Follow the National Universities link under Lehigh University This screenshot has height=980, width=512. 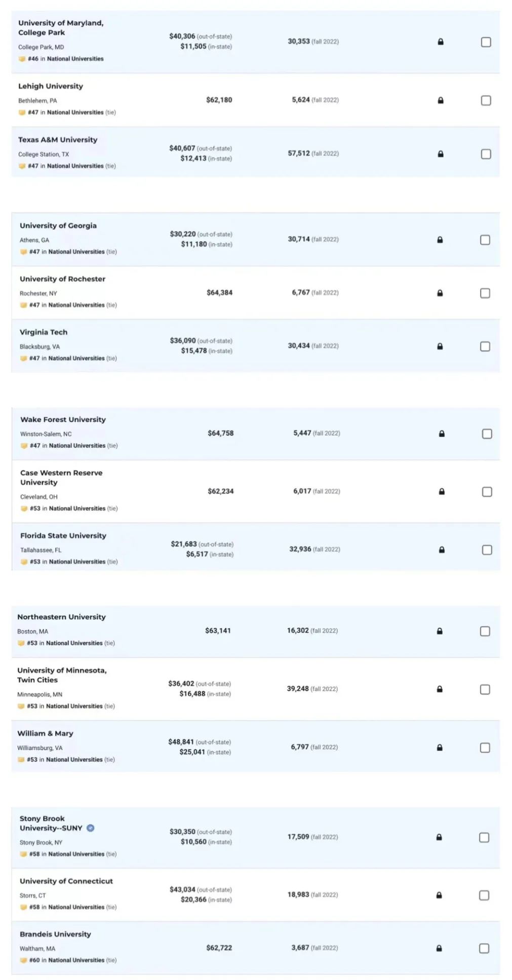[75, 112]
